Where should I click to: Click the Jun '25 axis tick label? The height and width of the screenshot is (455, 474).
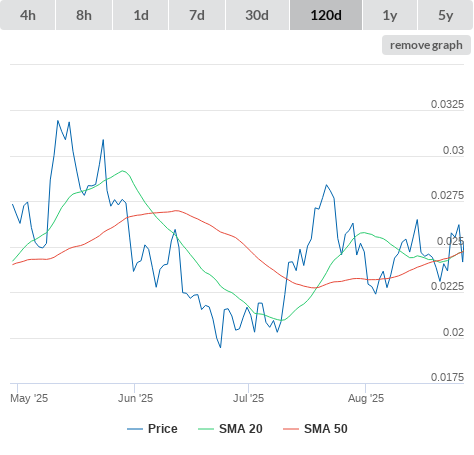coord(135,398)
